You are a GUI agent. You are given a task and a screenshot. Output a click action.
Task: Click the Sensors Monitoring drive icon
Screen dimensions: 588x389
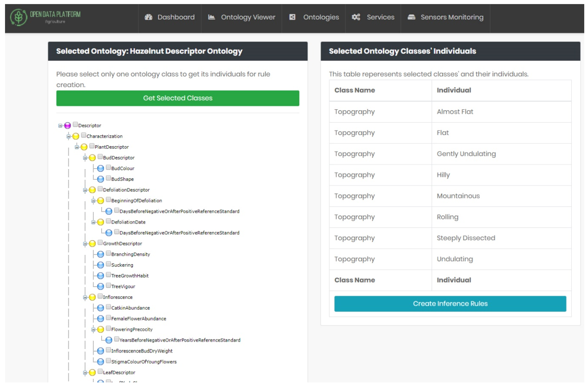click(x=412, y=17)
